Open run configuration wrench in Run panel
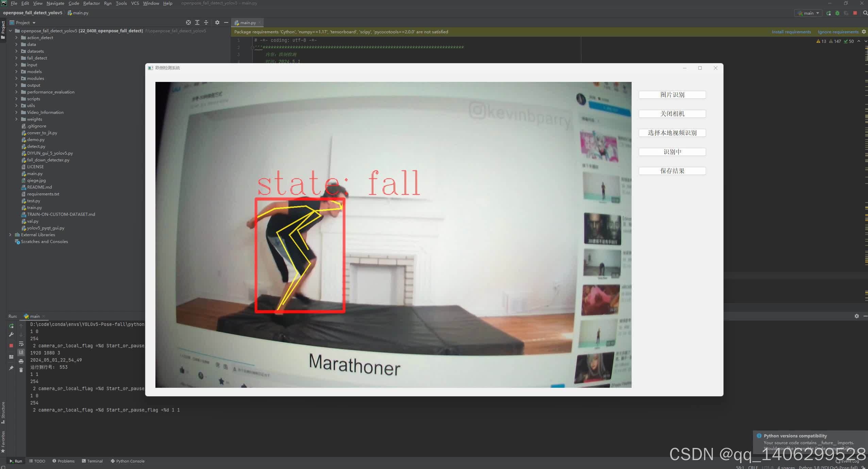Viewport: 868px width, 469px height. click(11, 334)
